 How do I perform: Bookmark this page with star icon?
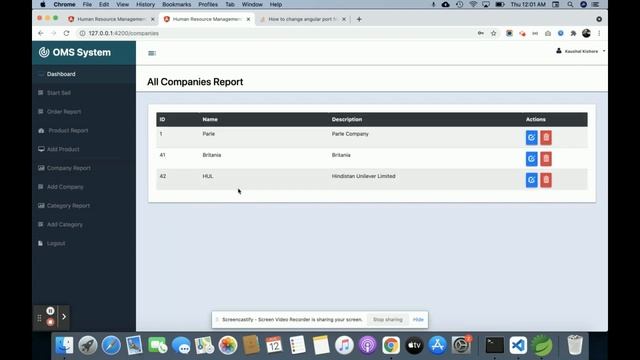(x=493, y=33)
